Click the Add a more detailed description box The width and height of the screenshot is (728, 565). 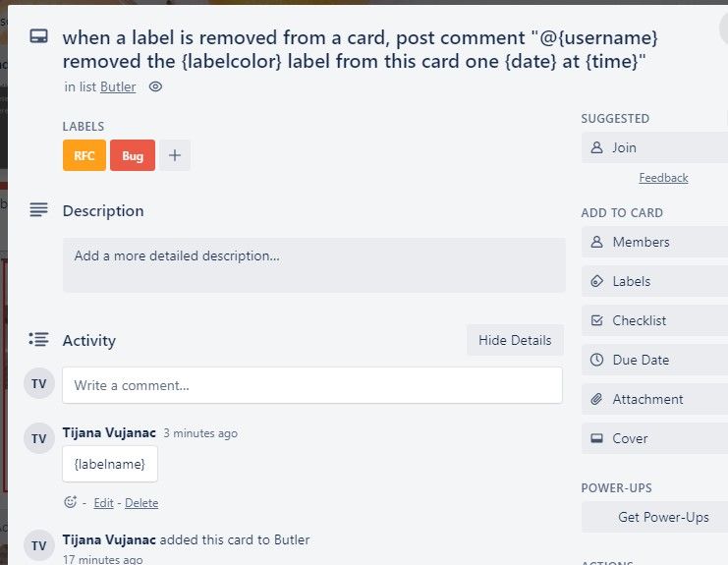pyautogui.click(x=313, y=265)
